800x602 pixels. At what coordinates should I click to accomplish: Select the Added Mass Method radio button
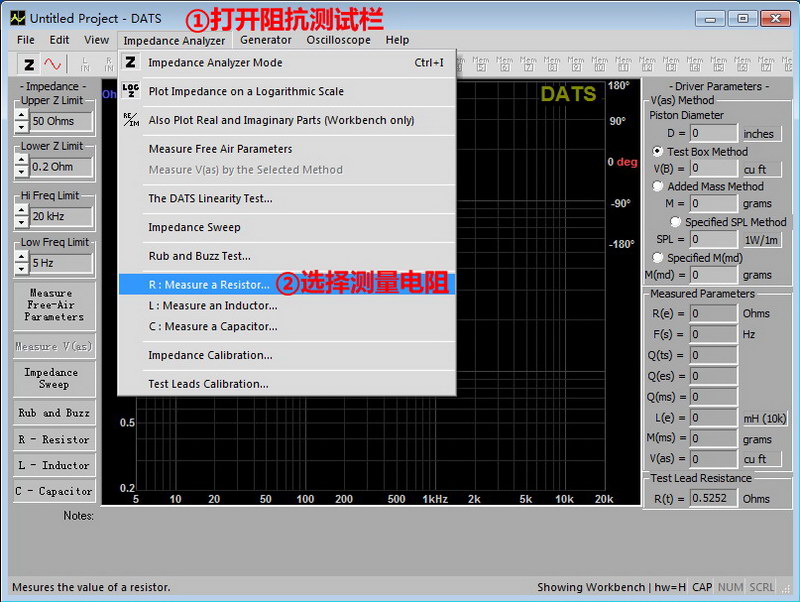pos(658,186)
